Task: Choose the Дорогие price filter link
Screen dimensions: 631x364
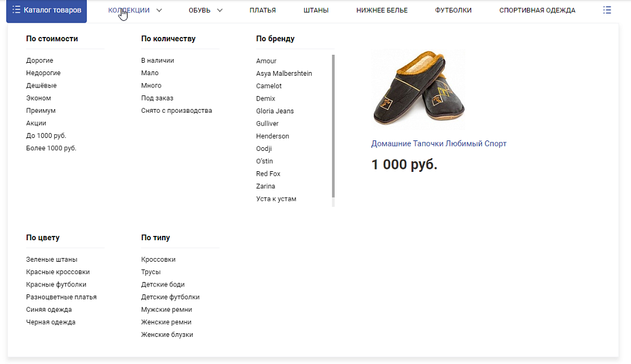Action: [x=39, y=60]
